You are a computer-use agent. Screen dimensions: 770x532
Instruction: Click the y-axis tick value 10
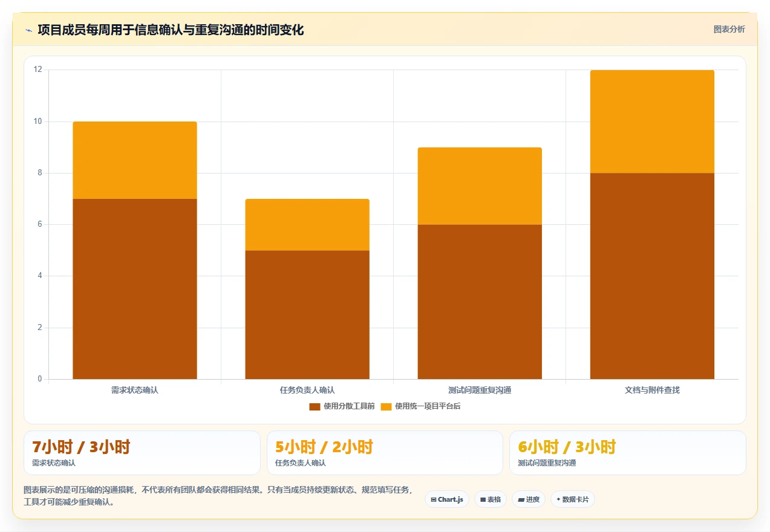38,122
